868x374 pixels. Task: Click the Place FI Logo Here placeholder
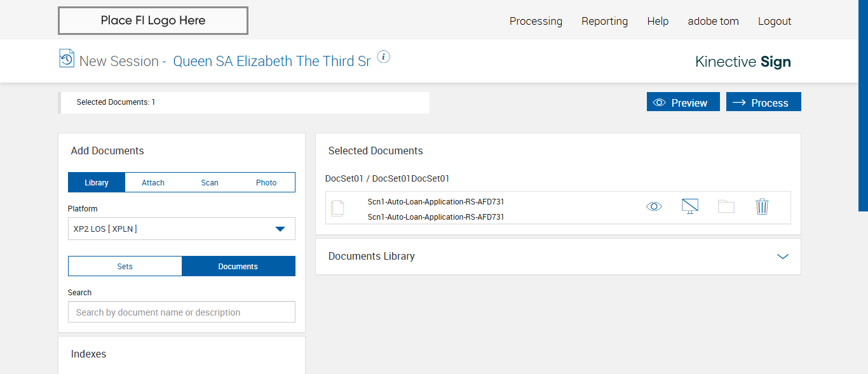click(x=153, y=20)
